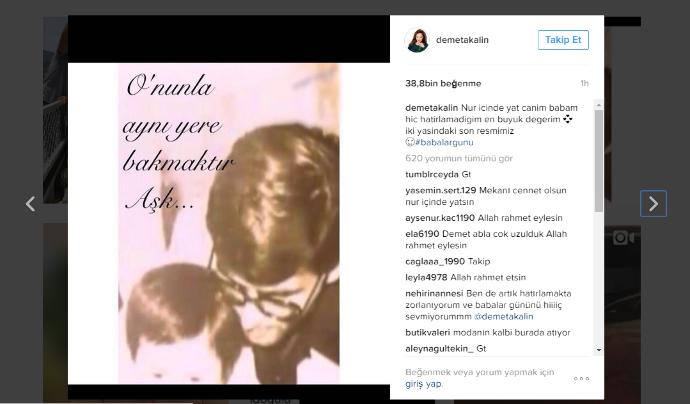Image resolution: width=690 pixels, height=404 pixels.
Task: Click the scrollbar down arrow in comments
Action: (x=598, y=350)
